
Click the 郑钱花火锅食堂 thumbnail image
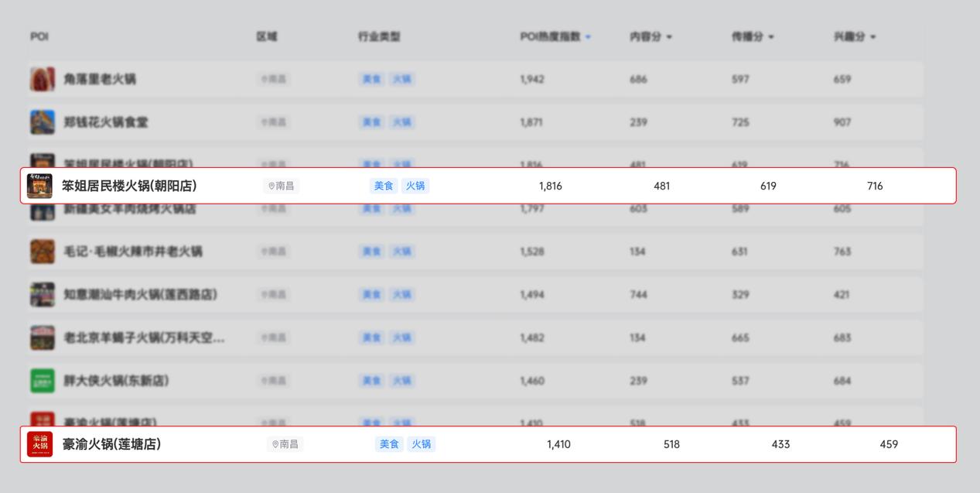43,122
